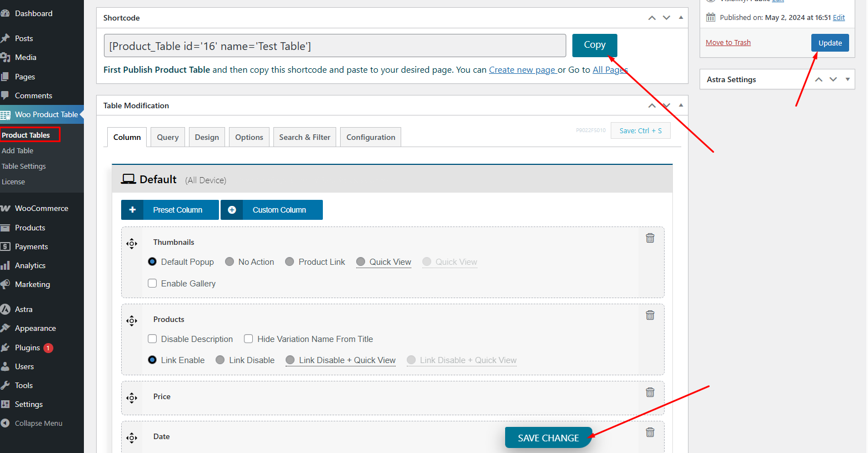Viewport: 868px width, 453px height.
Task: Click the Users person icon
Action: pyautogui.click(x=6, y=366)
